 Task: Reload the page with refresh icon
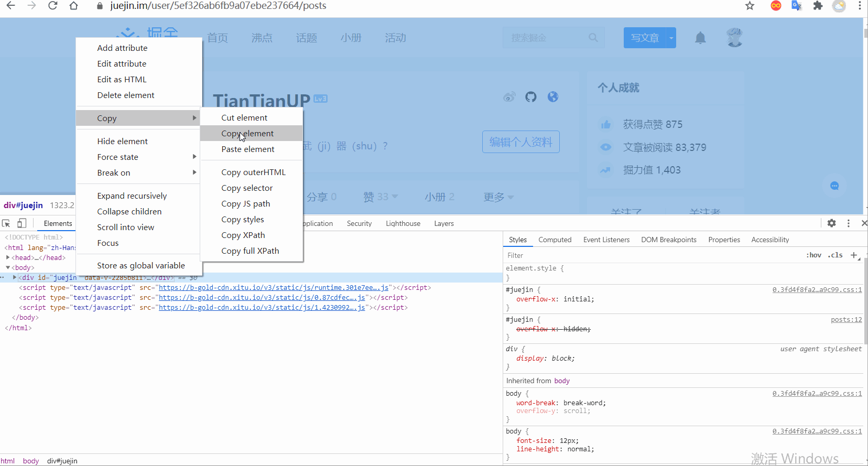52,6
